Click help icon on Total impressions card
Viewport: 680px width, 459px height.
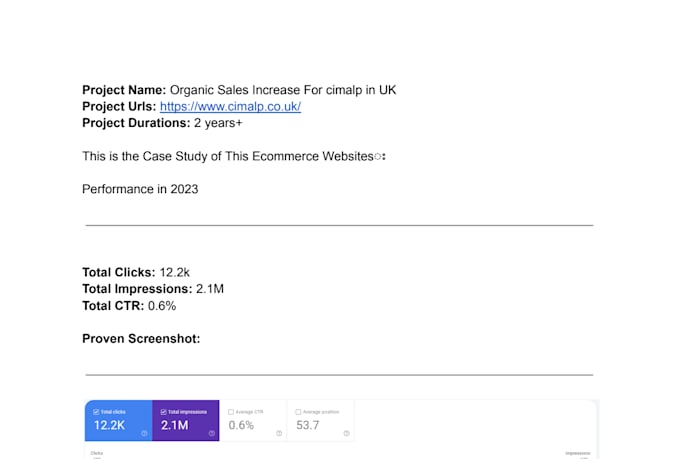212,433
